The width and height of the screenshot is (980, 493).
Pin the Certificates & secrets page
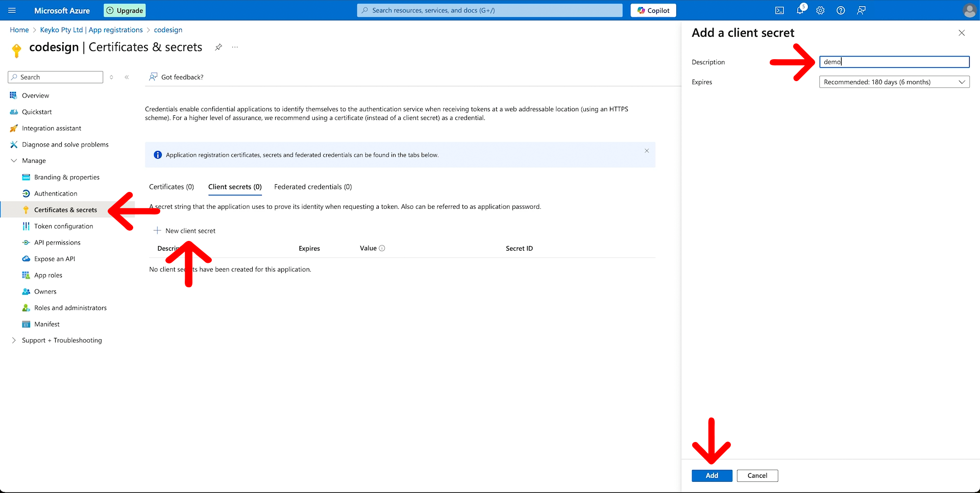(218, 47)
